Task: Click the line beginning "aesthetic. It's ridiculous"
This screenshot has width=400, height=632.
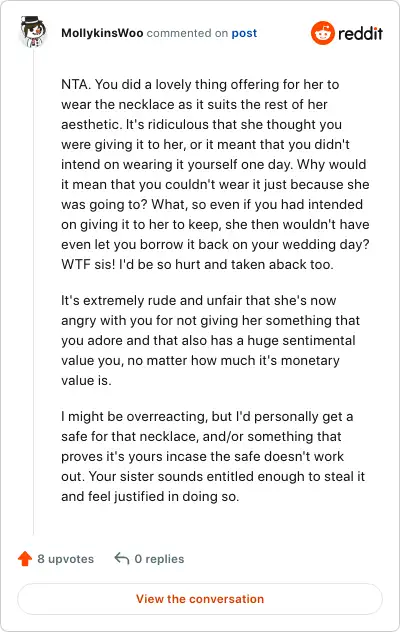Action: click(x=201, y=125)
